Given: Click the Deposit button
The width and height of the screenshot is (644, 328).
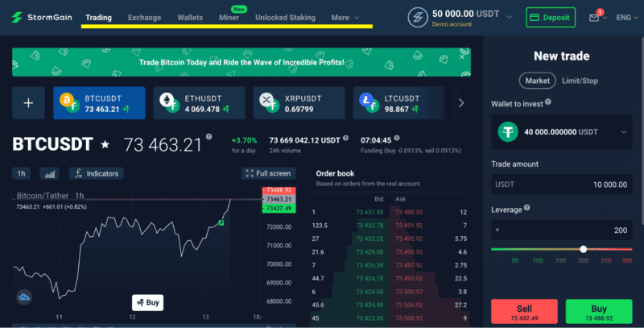Looking at the screenshot, I should tap(551, 17).
